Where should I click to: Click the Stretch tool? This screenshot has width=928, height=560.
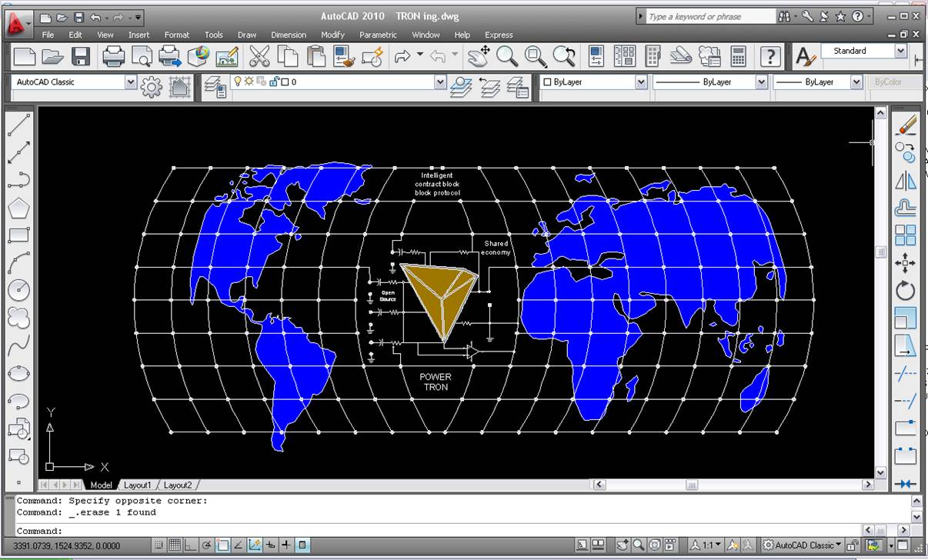pyautogui.click(x=906, y=346)
